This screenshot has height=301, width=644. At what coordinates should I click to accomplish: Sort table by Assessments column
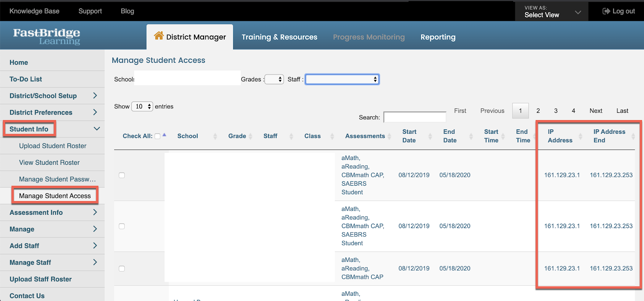365,136
